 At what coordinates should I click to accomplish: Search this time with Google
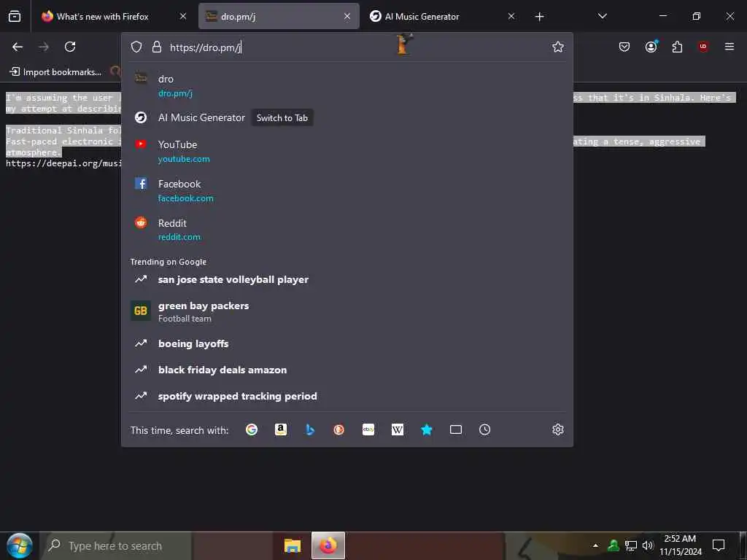[252, 429]
